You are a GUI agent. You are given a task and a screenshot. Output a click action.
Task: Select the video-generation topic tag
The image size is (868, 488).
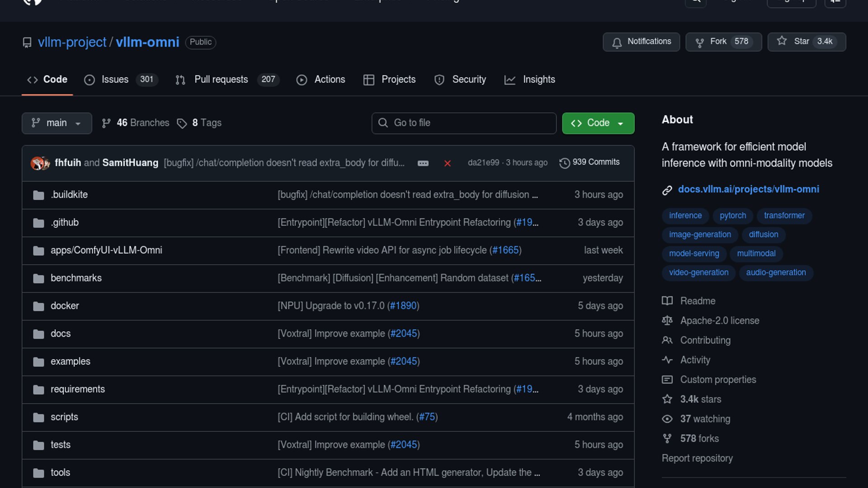(698, 272)
